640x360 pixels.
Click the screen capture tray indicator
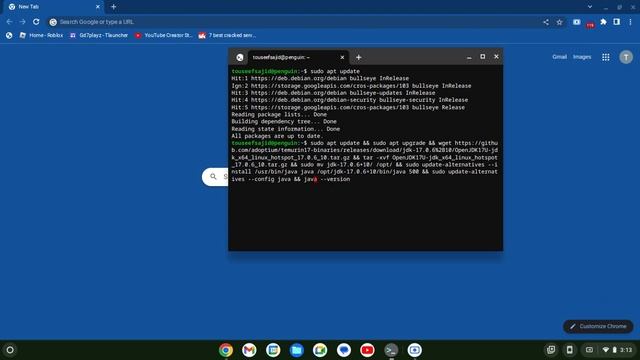tap(589, 350)
